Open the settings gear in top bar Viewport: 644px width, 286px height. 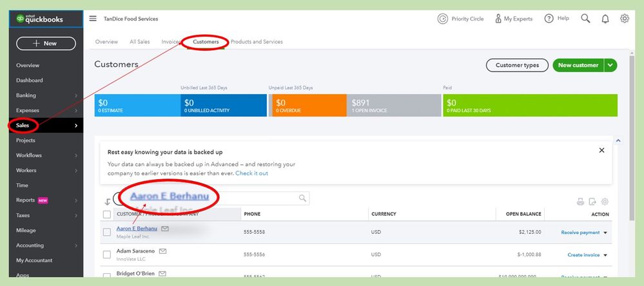624,19
